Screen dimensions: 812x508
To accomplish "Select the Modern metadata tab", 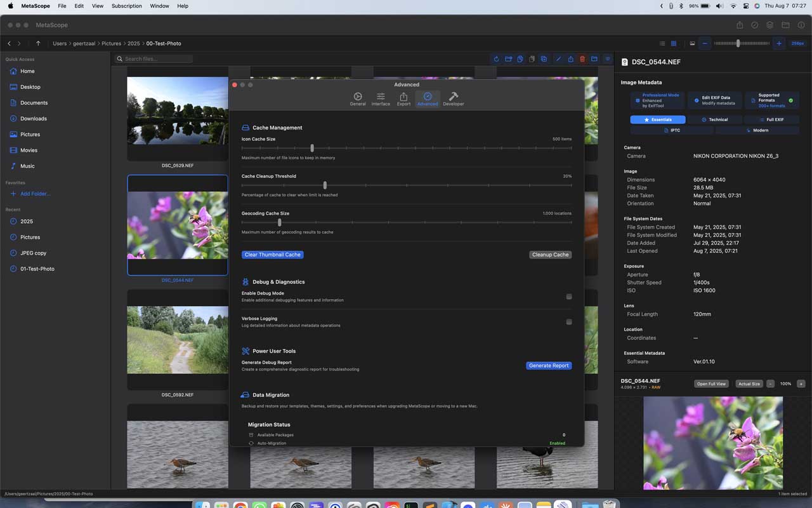I will [x=757, y=130].
